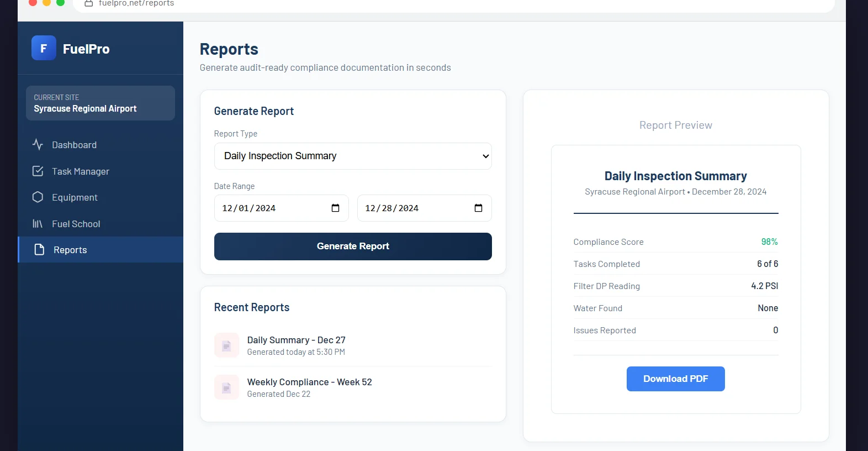Click the end date field 12/28/2024
This screenshot has width=868, height=451.
pyautogui.click(x=425, y=208)
